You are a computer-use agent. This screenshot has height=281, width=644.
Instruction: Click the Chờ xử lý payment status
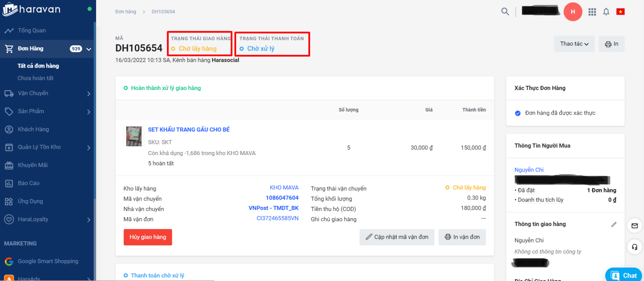[x=261, y=49]
